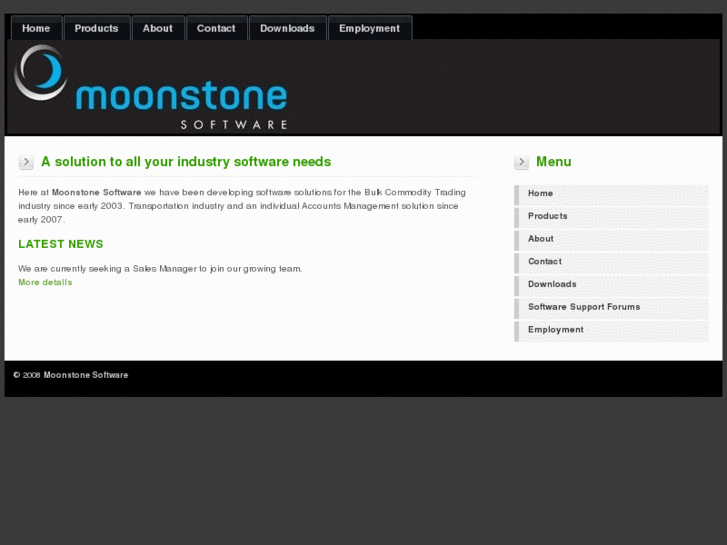Viewport: 727px width, 545px height.
Task: Click the arrow icon beside the solution heading
Action: (26, 162)
